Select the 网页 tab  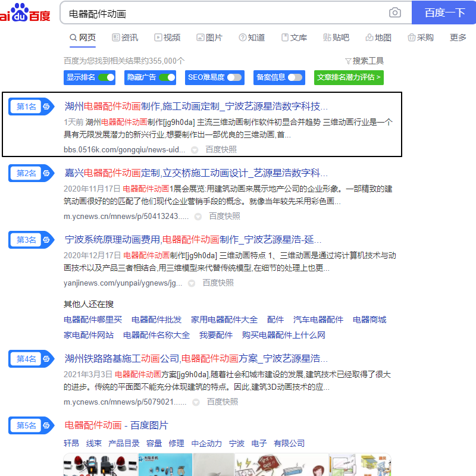83,37
